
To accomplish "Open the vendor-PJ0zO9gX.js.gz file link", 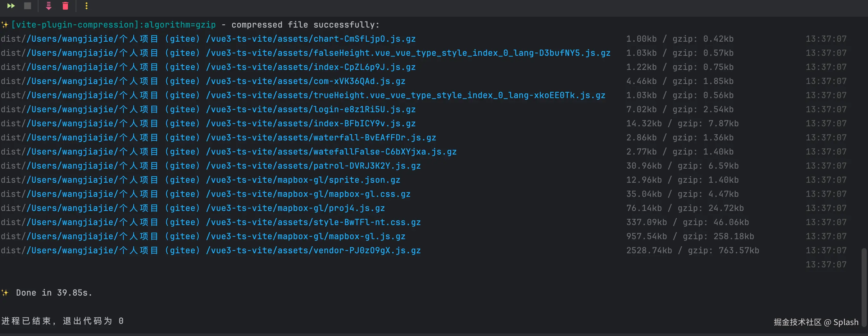I will tap(224, 251).
